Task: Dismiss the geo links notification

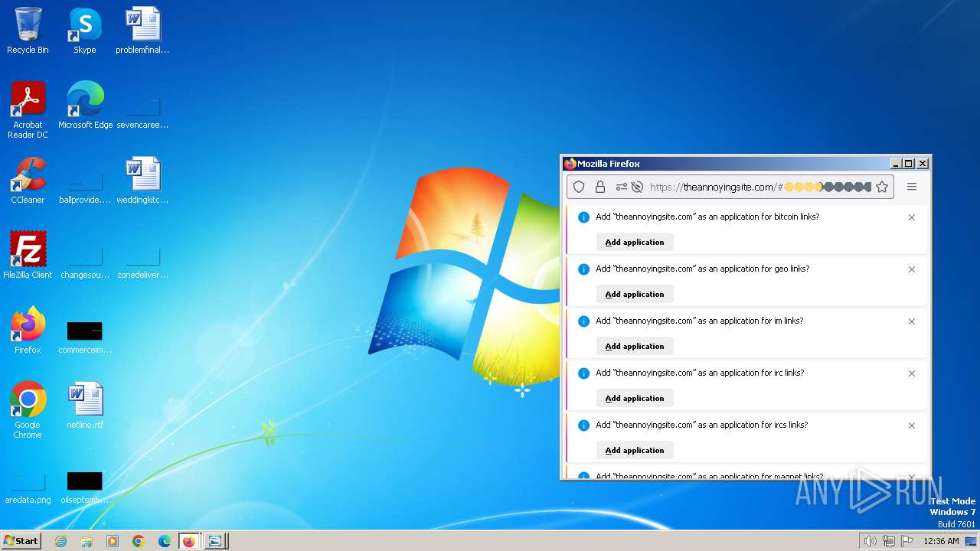Action: coord(912,269)
